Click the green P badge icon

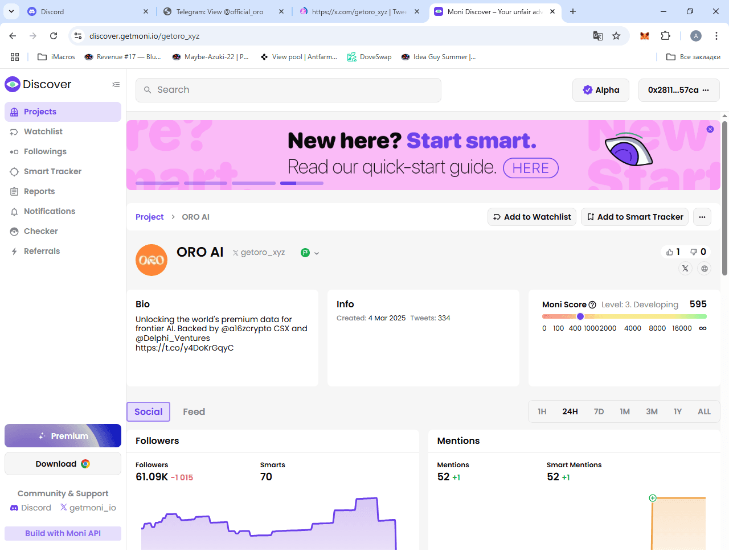[x=305, y=253]
